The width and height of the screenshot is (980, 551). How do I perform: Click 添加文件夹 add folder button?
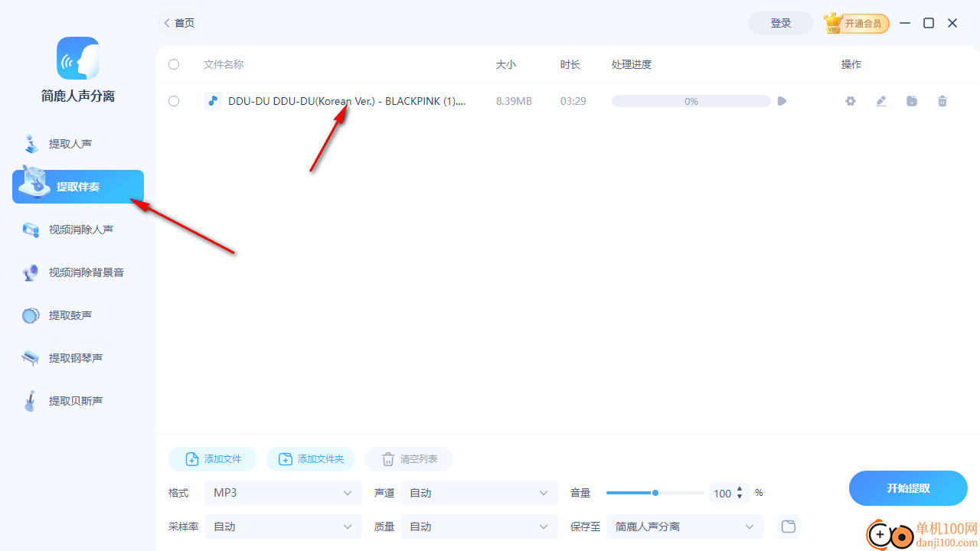pyautogui.click(x=311, y=459)
